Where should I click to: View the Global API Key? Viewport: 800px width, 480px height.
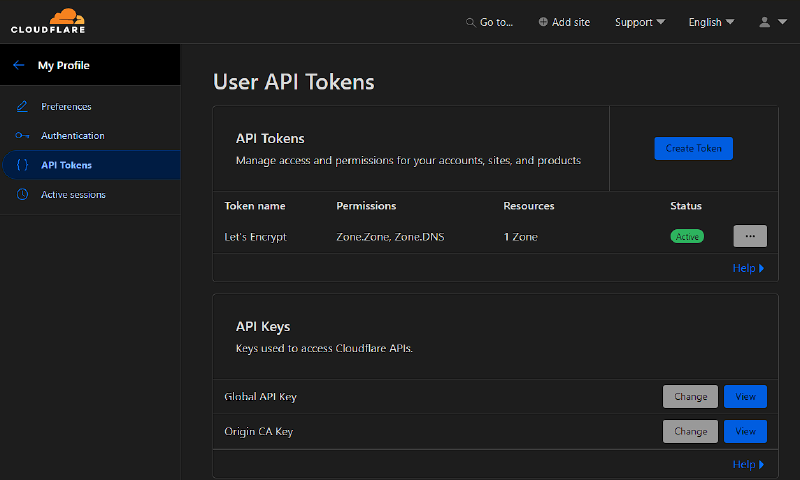[745, 397]
